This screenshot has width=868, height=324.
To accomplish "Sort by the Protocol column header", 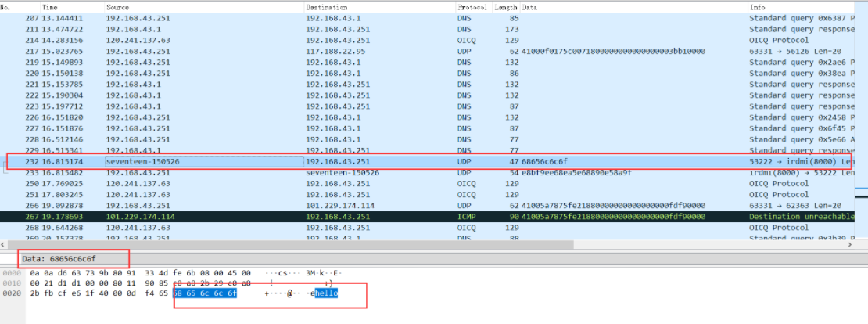I will [473, 8].
